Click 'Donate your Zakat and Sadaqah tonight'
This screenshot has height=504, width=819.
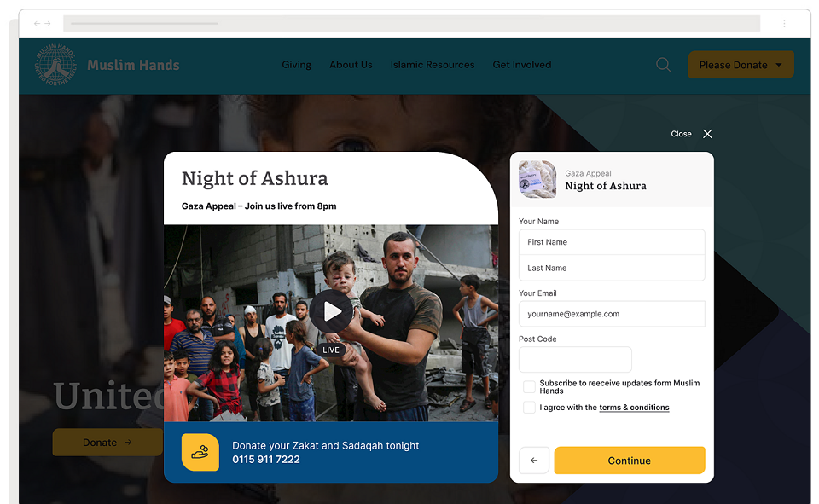click(325, 445)
